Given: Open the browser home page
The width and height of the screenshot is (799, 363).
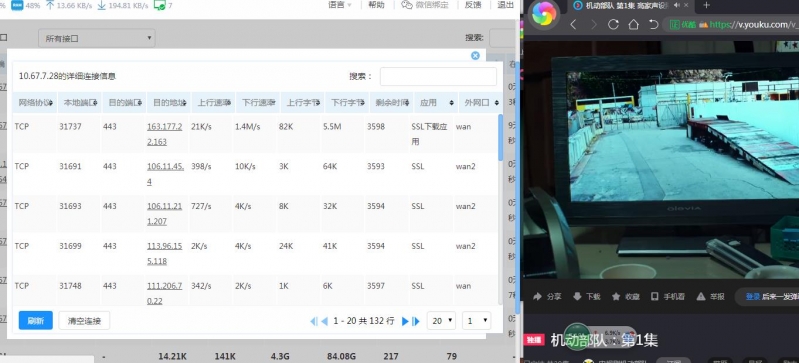Looking at the screenshot, I should pyautogui.click(x=633, y=24).
